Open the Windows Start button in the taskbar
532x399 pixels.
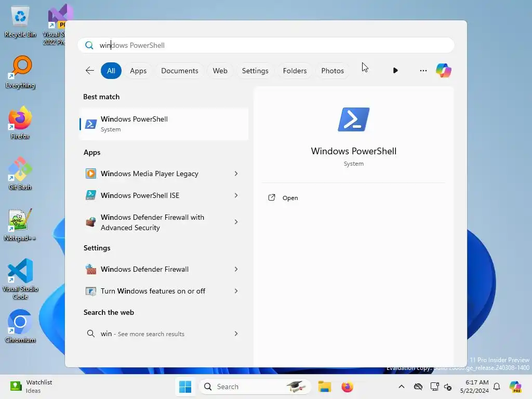pos(185,387)
